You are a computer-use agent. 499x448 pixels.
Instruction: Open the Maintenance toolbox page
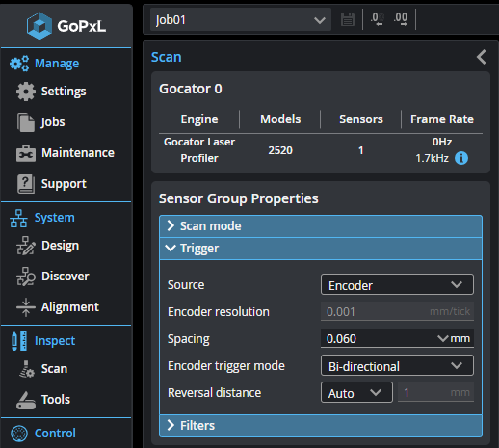point(66,153)
